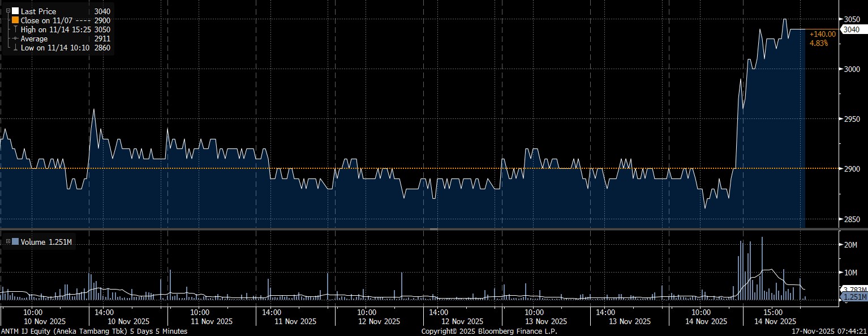Collapse the Last Price legend tree

[7, 11]
